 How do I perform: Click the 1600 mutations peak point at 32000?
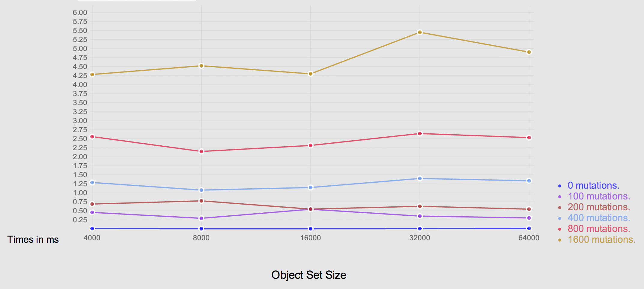[x=420, y=32]
